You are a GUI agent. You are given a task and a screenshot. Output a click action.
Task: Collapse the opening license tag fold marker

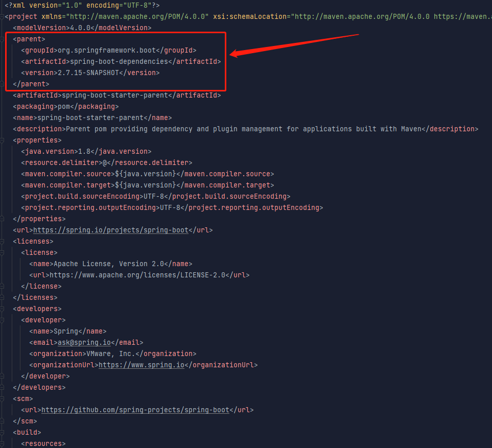(x=2, y=252)
